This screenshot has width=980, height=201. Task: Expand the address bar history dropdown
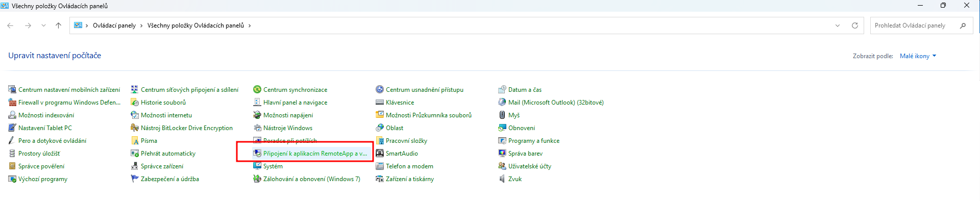point(838,26)
